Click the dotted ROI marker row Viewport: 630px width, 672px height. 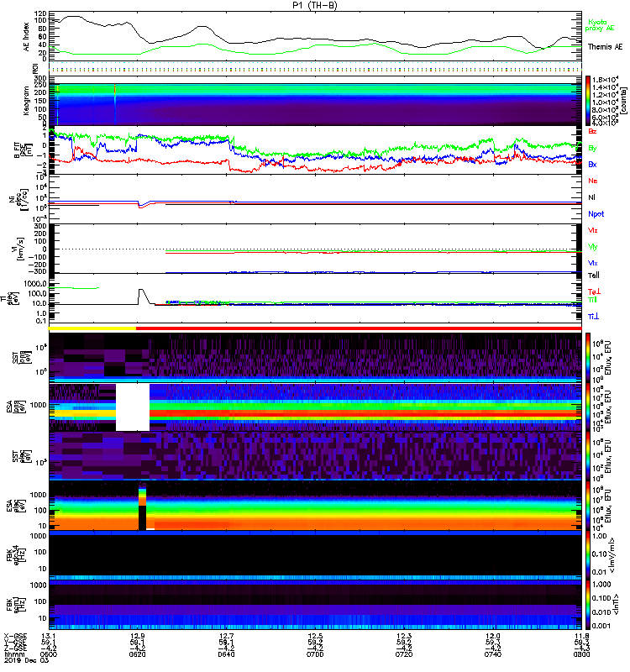pyautogui.click(x=315, y=69)
